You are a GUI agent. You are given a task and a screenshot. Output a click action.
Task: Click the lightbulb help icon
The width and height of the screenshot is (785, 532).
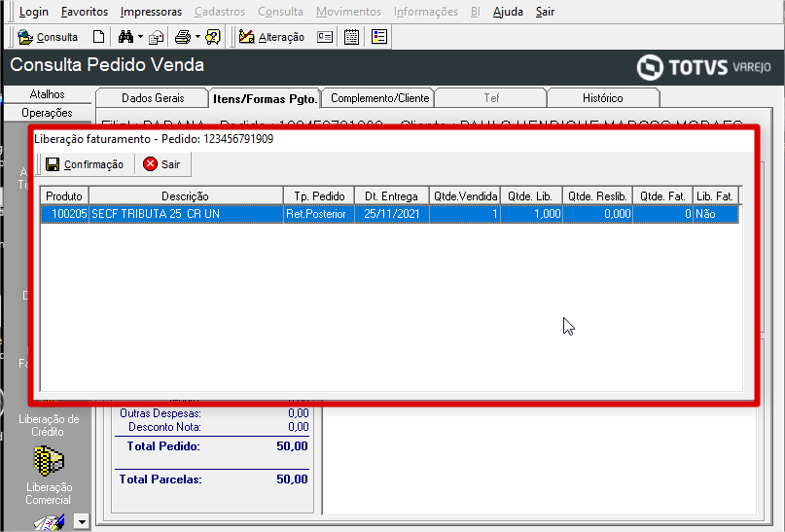click(213, 37)
